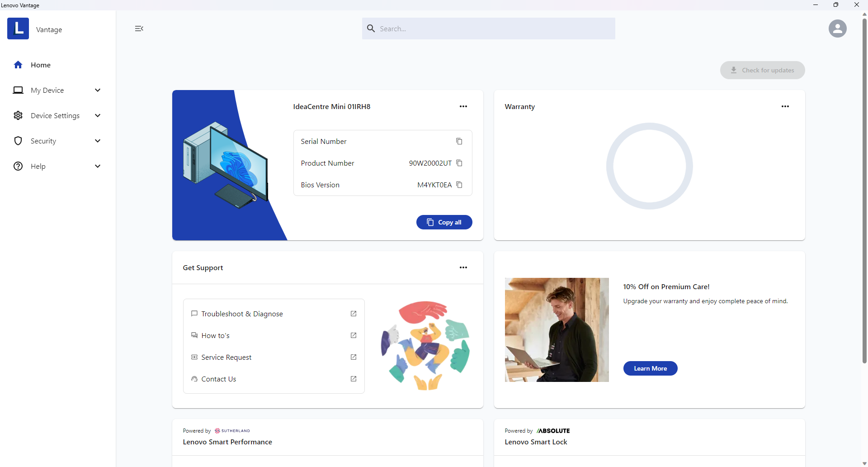
Task: Open Service Request external link icon
Action: [x=354, y=357]
